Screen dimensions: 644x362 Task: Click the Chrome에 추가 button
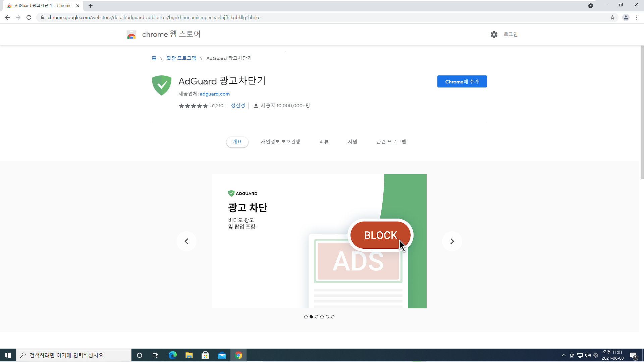point(462,81)
